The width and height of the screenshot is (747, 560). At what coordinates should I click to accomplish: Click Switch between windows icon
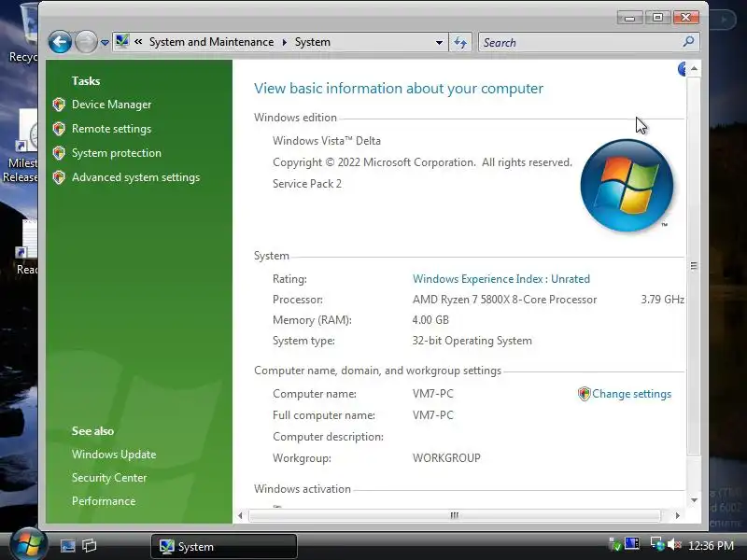pos(89,545)
